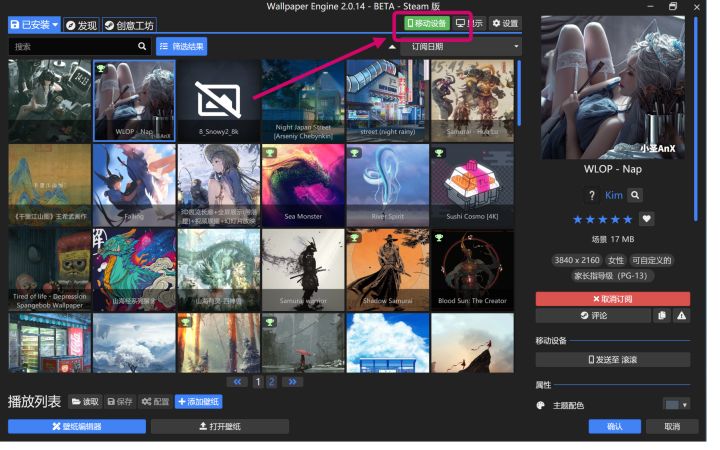Click the copy icon beside 评论
Image resolution: width=720 pixels, height=450 pixels.
(662, 315)
